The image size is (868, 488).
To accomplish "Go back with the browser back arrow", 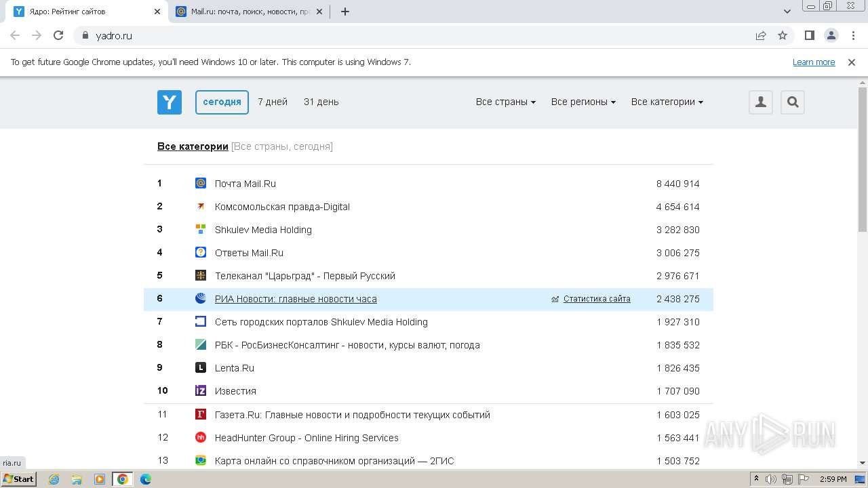I will pos(15,35).
